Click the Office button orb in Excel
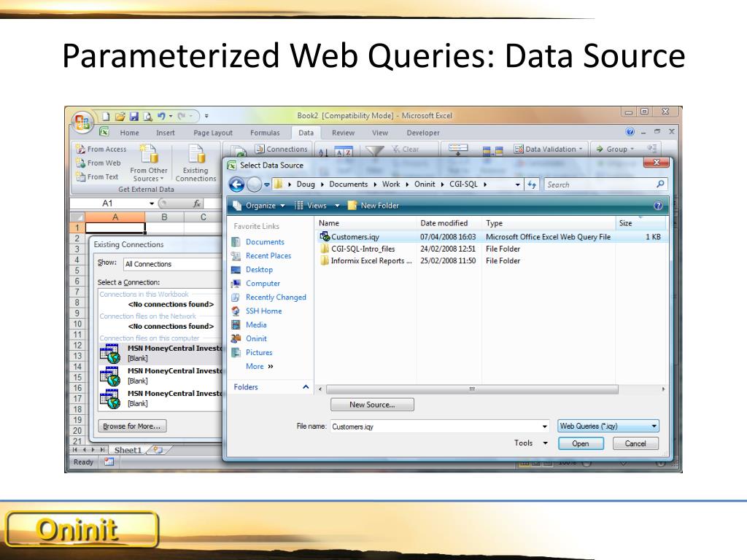Screen dimensions: 747x560 coord(82,122)
